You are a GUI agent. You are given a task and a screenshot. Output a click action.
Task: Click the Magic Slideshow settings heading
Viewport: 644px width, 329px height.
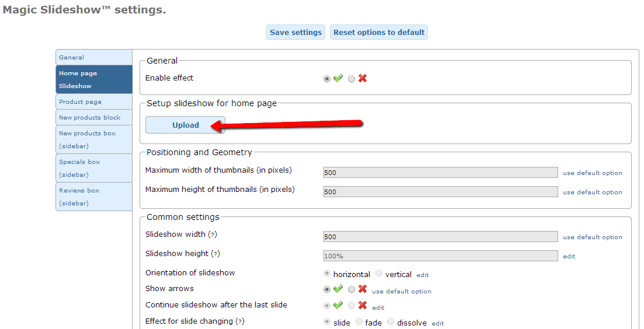click(84, 10)
